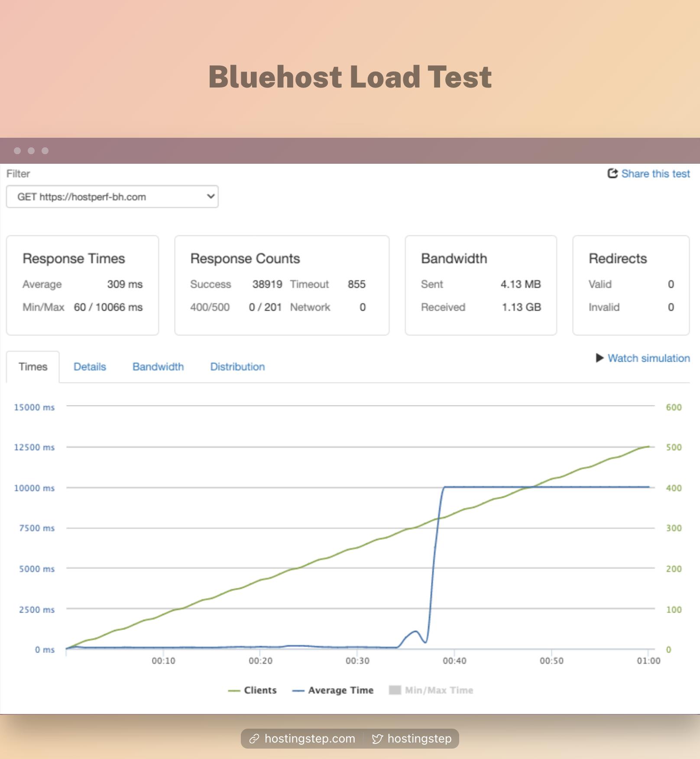700x759 pixels.
Task: Click the 38919 success count
Action: click(267, 284)
